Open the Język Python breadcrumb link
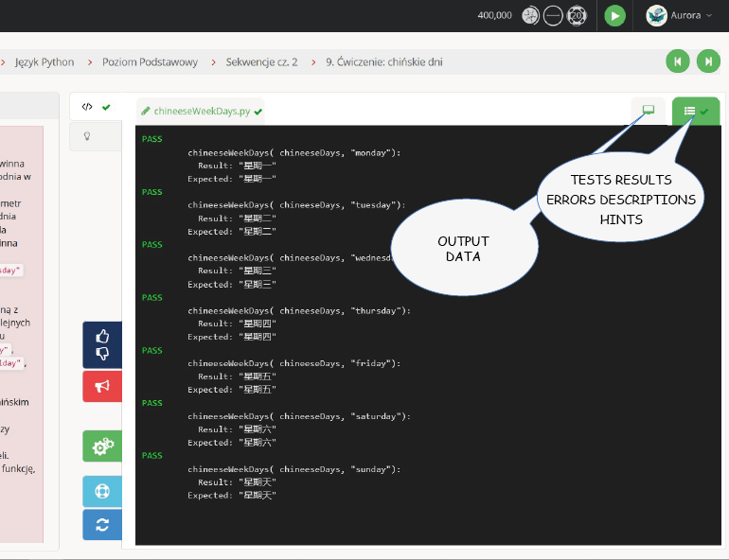 click(44, 62)
